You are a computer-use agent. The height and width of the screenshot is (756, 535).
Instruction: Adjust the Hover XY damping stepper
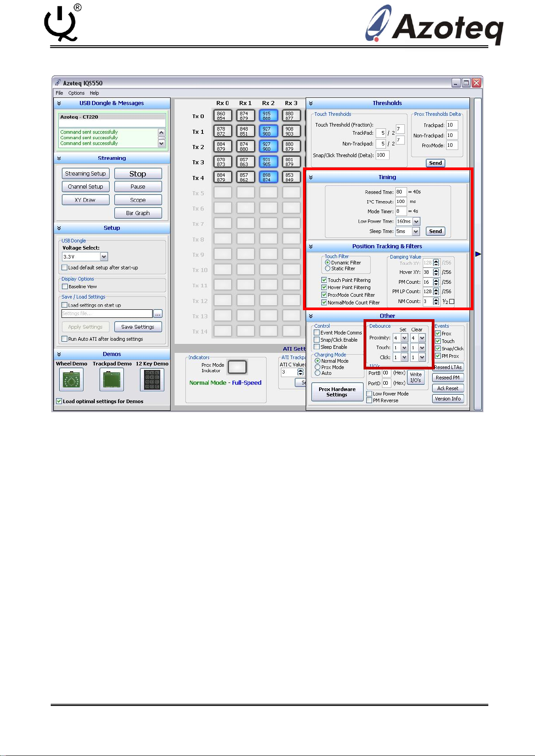pyautogui.click(x=436, y=273)
